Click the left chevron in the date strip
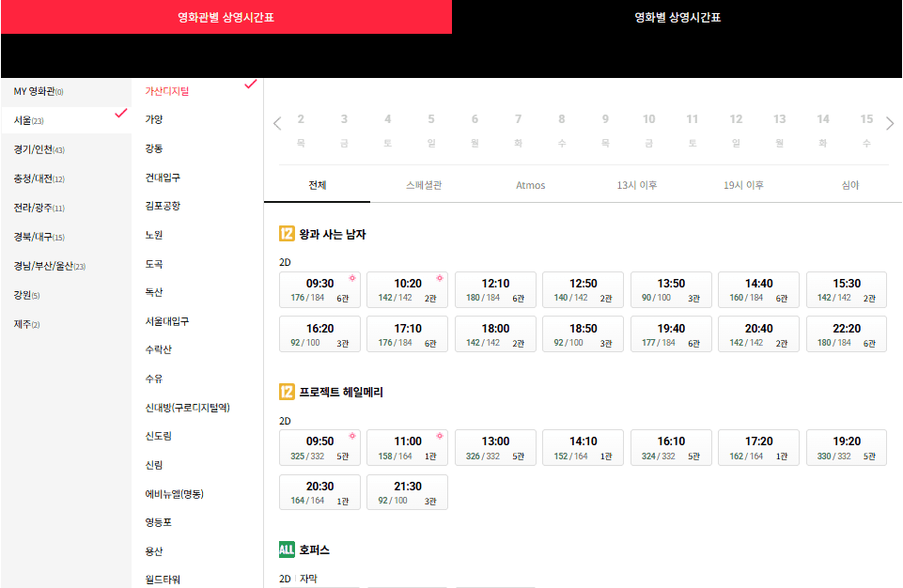Image resolution: width=903 pixels, height=588 pixels. click(x=276, y=122)
